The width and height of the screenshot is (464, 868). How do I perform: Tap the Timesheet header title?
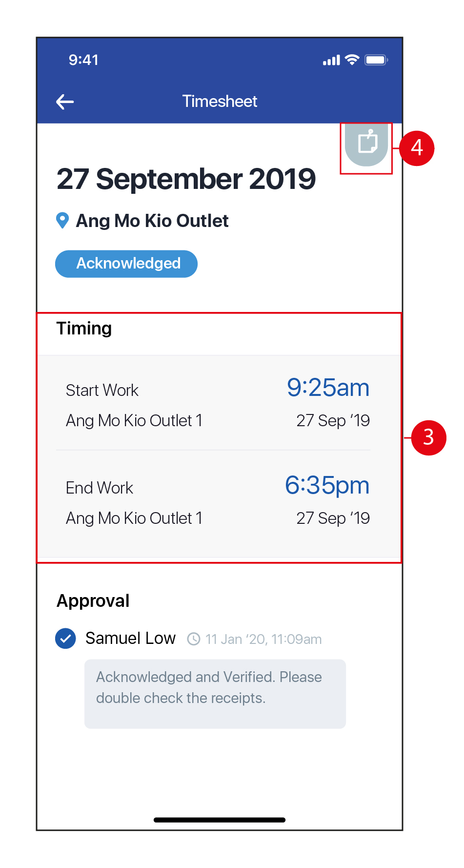coord(220,102)
